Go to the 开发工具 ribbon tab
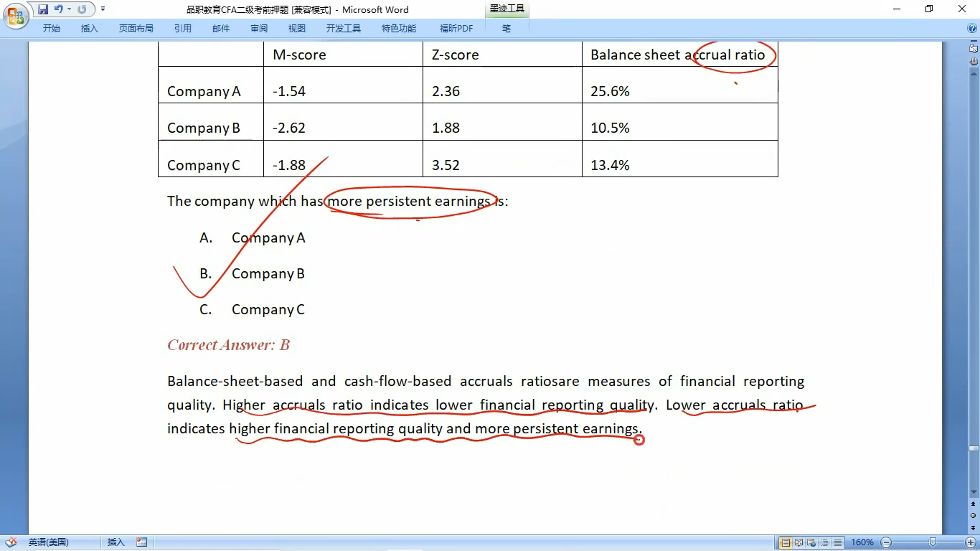This screenshot has width=980, height=551. pyautogui.click(x=344, y=29)
